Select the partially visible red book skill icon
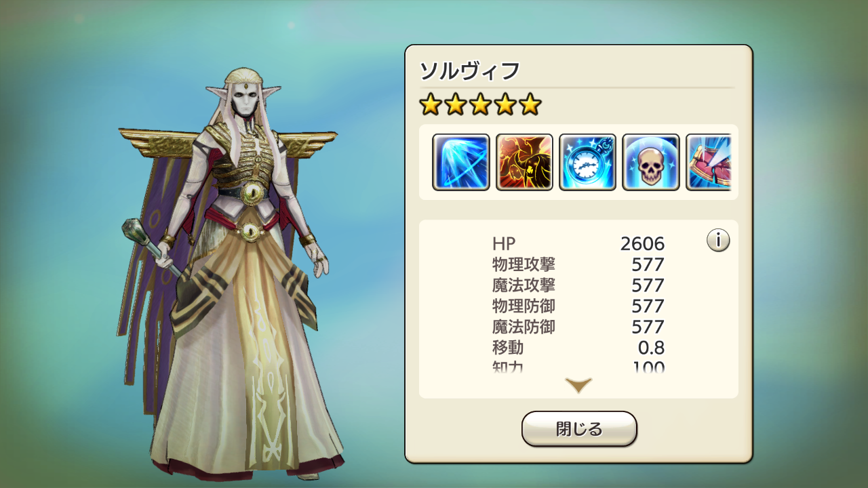The image size is (868, 488). (708, 162)
